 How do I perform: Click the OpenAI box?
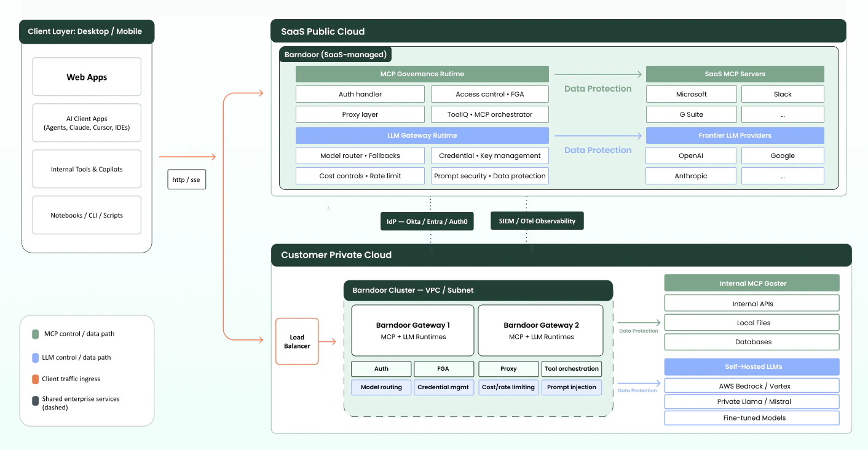tap(692, 156)
